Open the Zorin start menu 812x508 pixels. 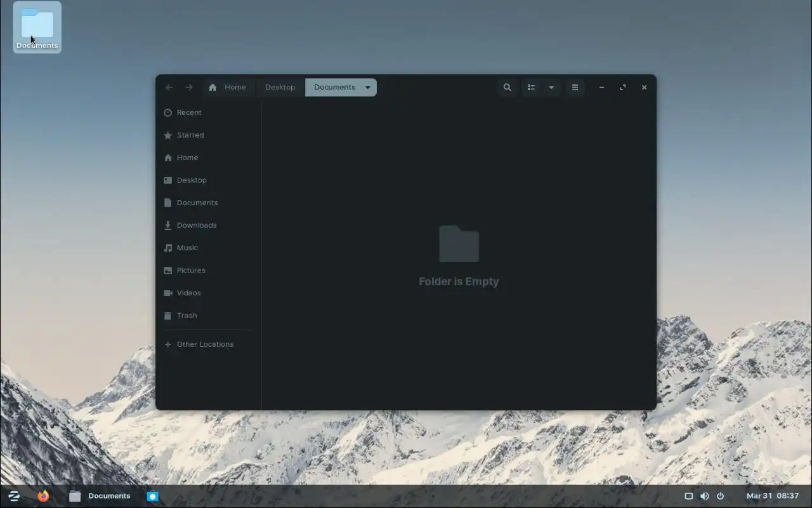tap(14, 496)
